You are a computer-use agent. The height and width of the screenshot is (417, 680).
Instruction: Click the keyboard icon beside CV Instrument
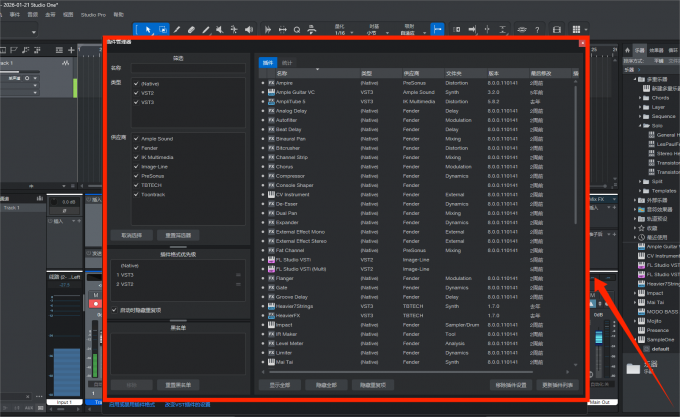pos(271,194)
